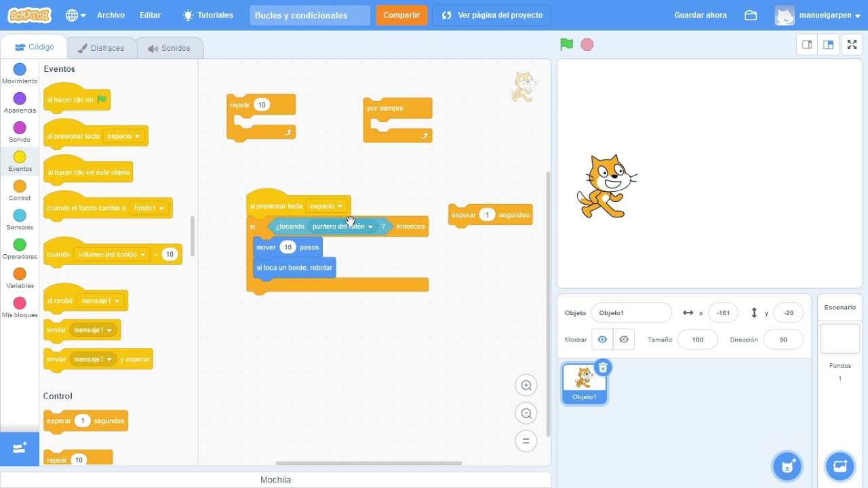Click the project title field
Screen dimensions: 868x488
(310, 15)
